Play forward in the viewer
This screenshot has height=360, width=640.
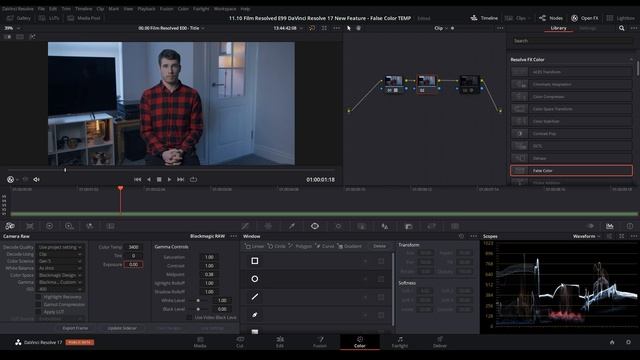coord(169,180)
